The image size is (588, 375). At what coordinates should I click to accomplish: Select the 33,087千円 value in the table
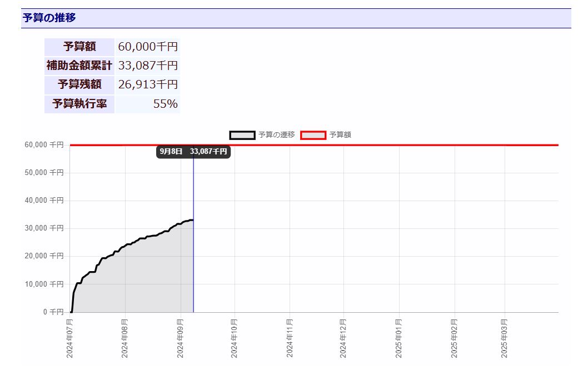[x=147, y=66]
